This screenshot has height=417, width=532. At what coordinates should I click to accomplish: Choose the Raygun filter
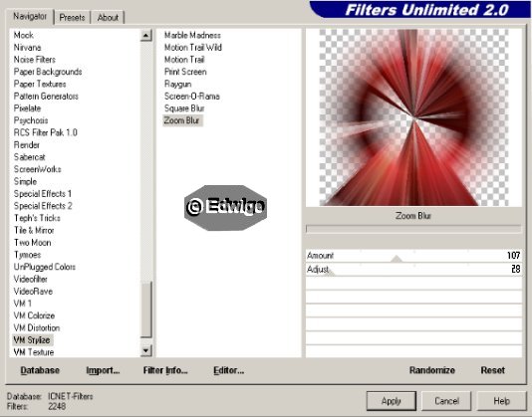click(x=177, y=84)
